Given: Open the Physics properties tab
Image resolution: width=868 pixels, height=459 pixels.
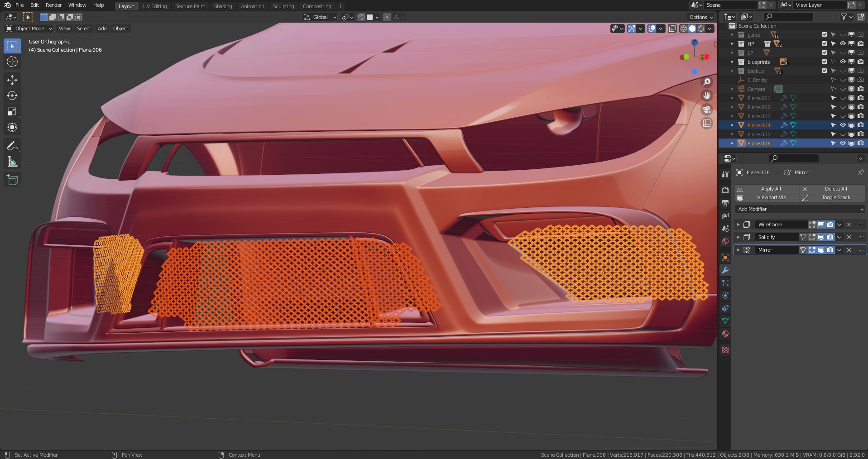Looking at the screenshot, I should 725,296.
